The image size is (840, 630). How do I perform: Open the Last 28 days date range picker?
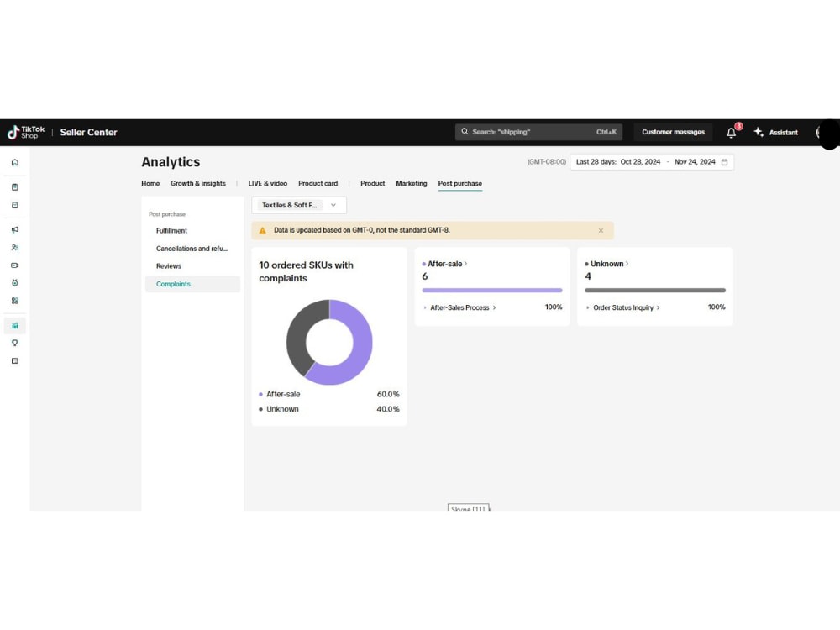click(652, 162)
